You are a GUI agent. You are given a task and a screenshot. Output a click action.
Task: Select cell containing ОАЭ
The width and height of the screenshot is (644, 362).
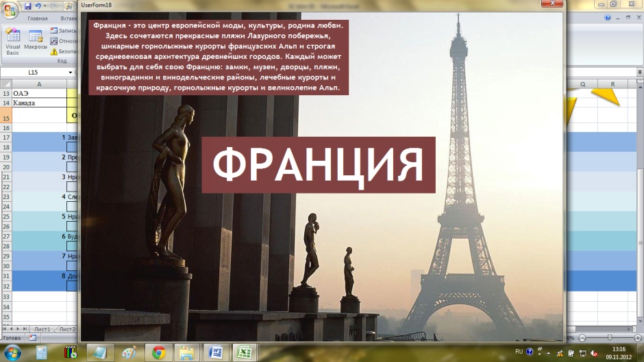(x=39, y=93)
